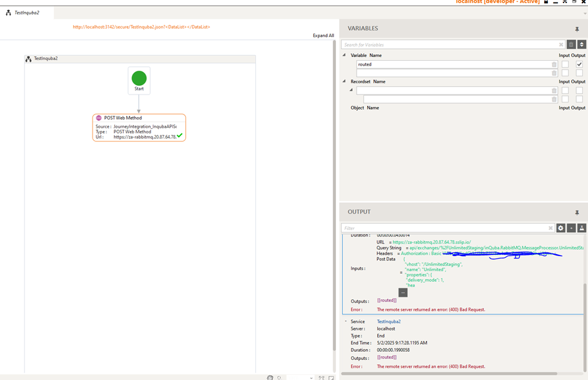This screenshot has height=380, width=588.
Task: Pin the Variables panel
Action: [577, 29]
